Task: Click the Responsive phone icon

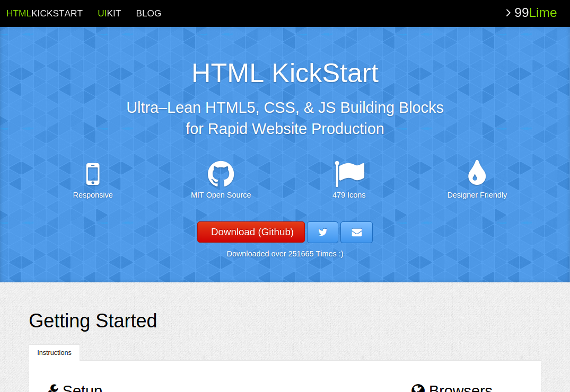Action: point(93,174)
